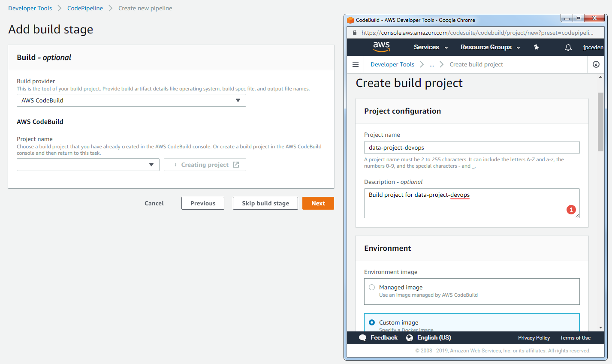Click the Feedback speech bubble icon
612x364 pixels.
click(x=363, y=338)
